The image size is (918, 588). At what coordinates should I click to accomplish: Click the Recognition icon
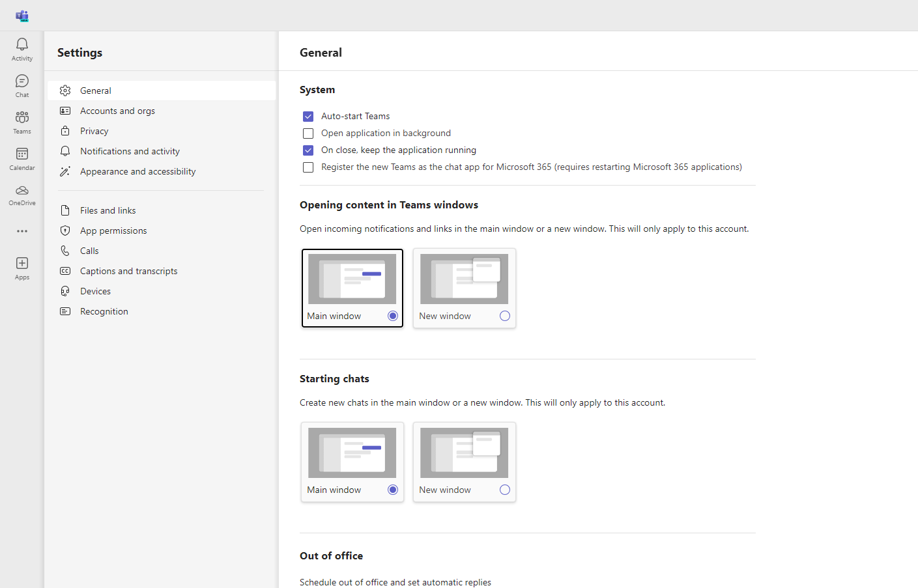click(65, 311)
